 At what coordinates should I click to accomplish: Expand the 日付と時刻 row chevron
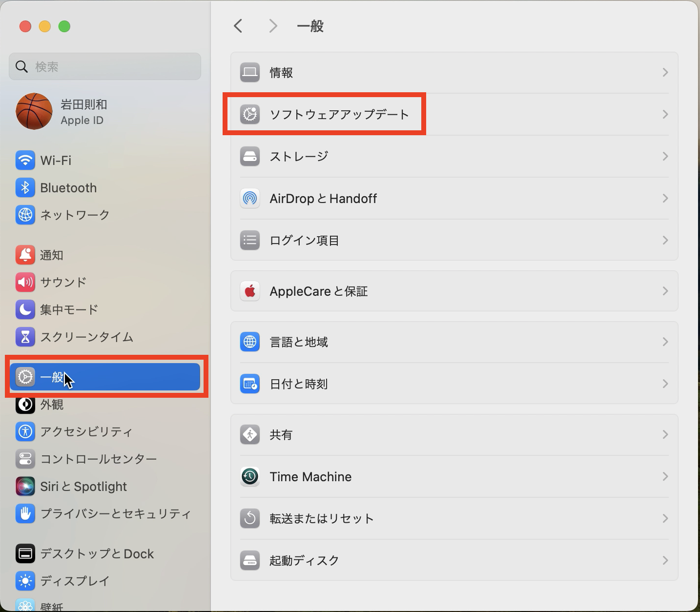[x=665, y=384]
